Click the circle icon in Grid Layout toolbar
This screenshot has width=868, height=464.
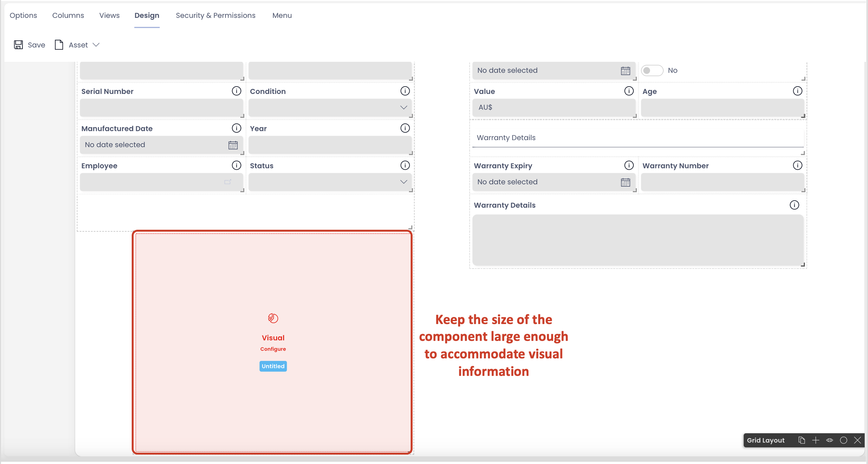tap(844, 440)
